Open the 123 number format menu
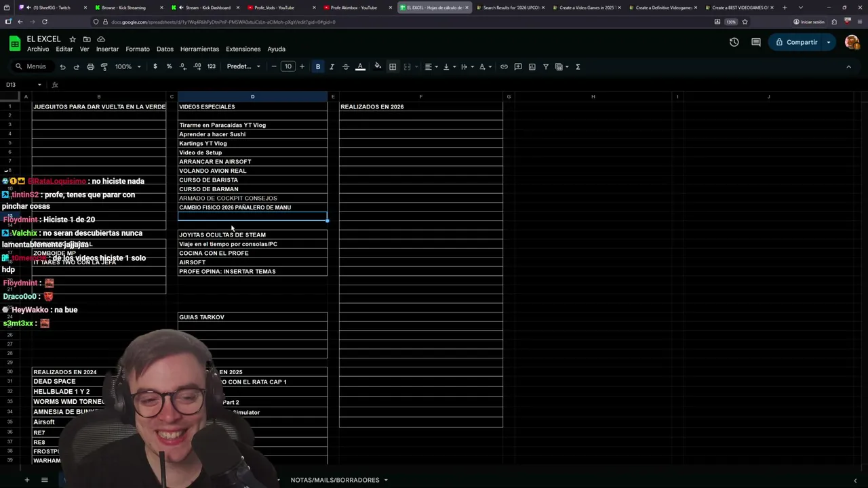This screenshot has width=868, height=488. pos(212,66)
